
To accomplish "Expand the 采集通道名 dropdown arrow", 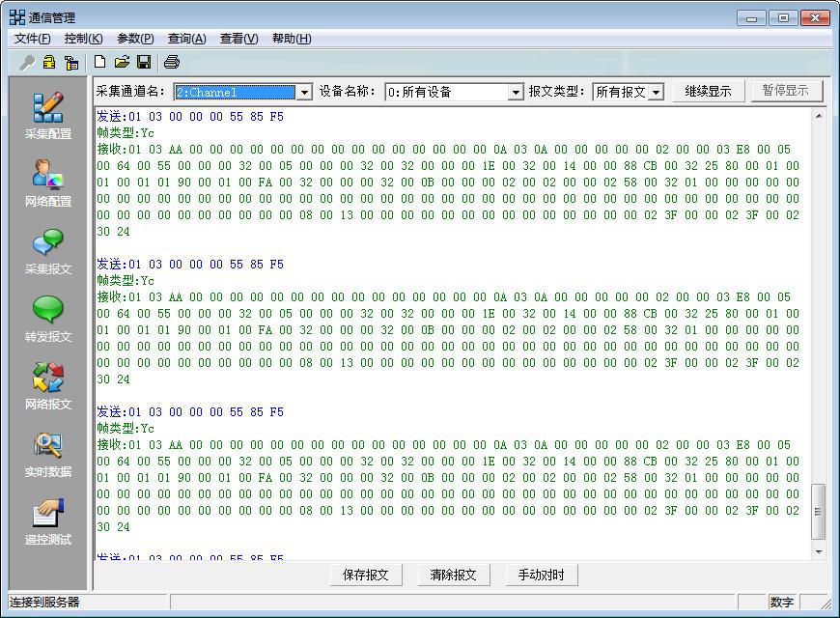I will (x=304, y=92).
